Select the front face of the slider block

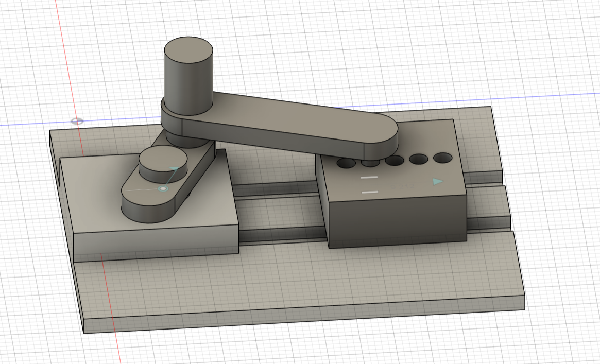[397, 221]
